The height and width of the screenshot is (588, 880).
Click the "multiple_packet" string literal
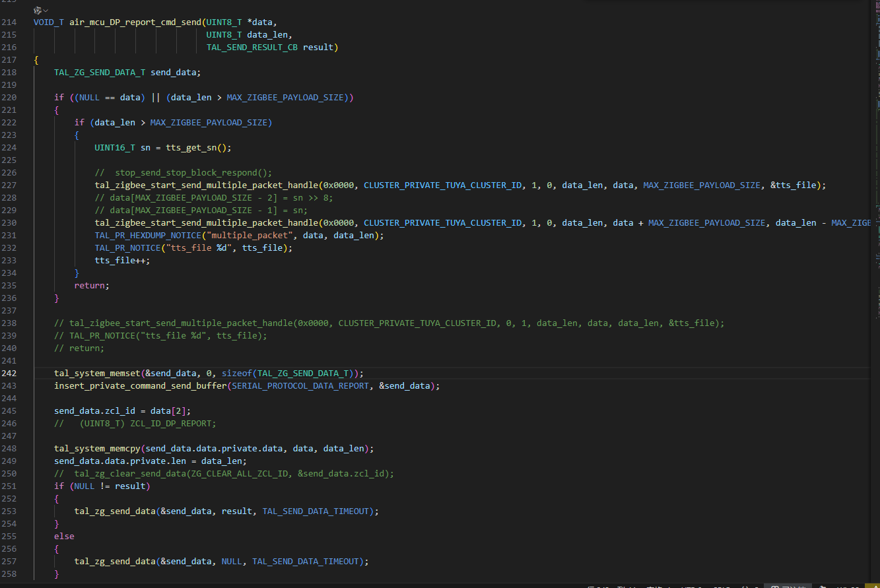pos(250,236)
